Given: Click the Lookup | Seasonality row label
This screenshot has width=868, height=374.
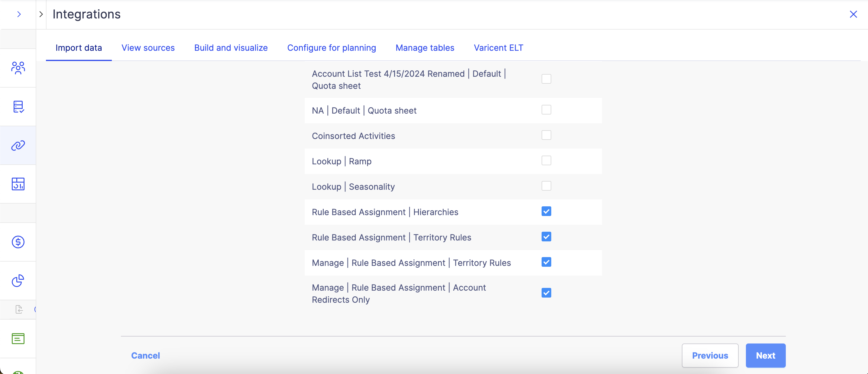Looking at the screenshot, I should (353, 187).
